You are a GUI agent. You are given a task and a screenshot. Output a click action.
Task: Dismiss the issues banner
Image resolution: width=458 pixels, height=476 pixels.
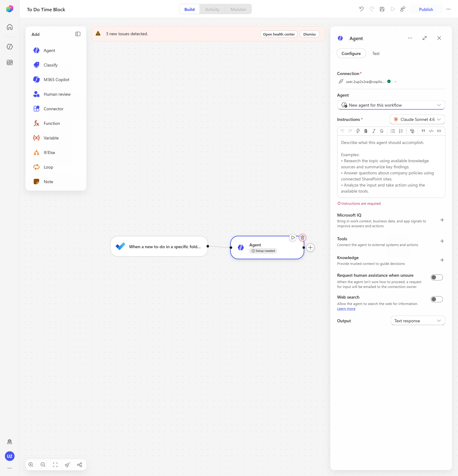point(309,34)
